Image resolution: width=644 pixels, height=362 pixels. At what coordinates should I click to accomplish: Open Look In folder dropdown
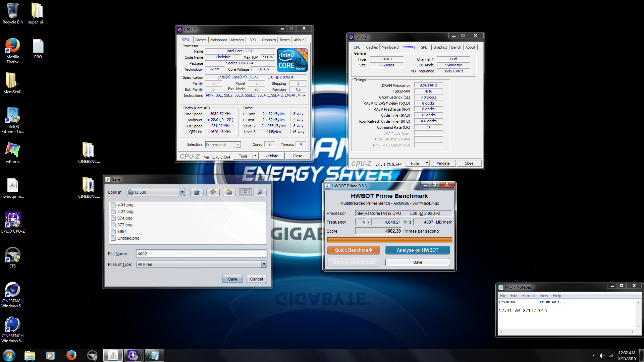[182, 192]
